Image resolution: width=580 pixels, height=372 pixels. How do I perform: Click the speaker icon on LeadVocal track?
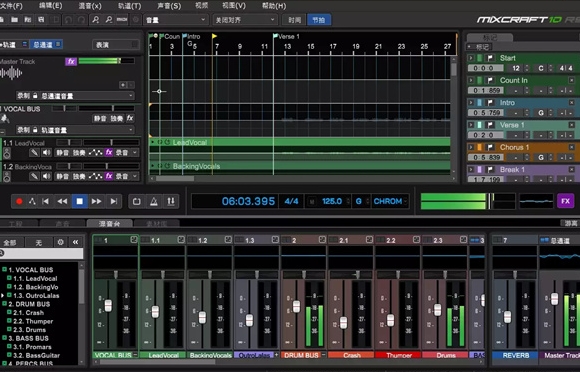click(x=46, y=152)
